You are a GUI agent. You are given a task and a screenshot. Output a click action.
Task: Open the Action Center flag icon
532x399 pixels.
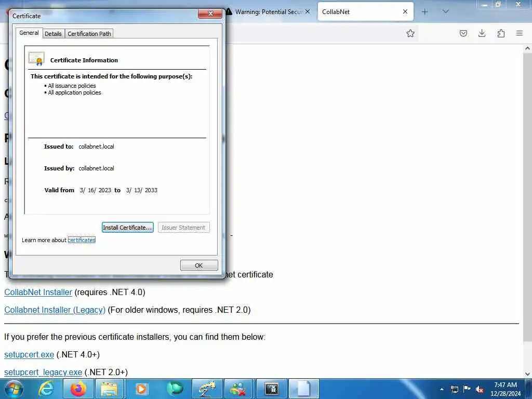coord(467,389)
